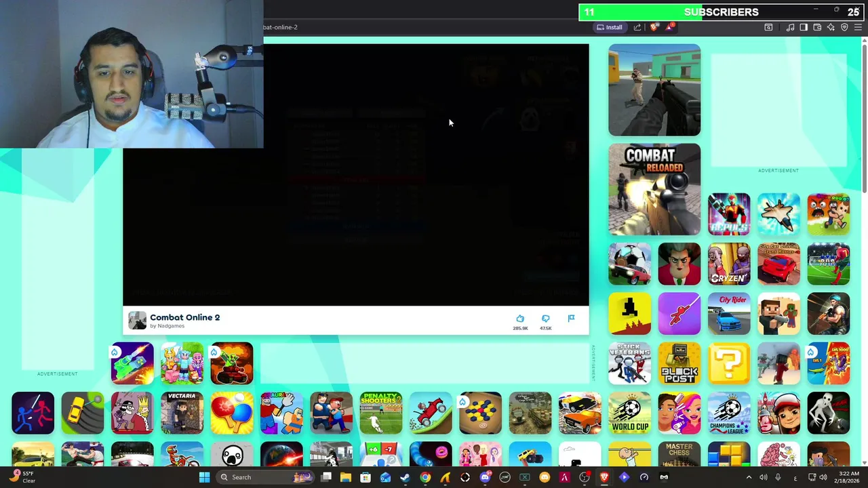Open the browser hamburger menu

(x=858, y=27)
